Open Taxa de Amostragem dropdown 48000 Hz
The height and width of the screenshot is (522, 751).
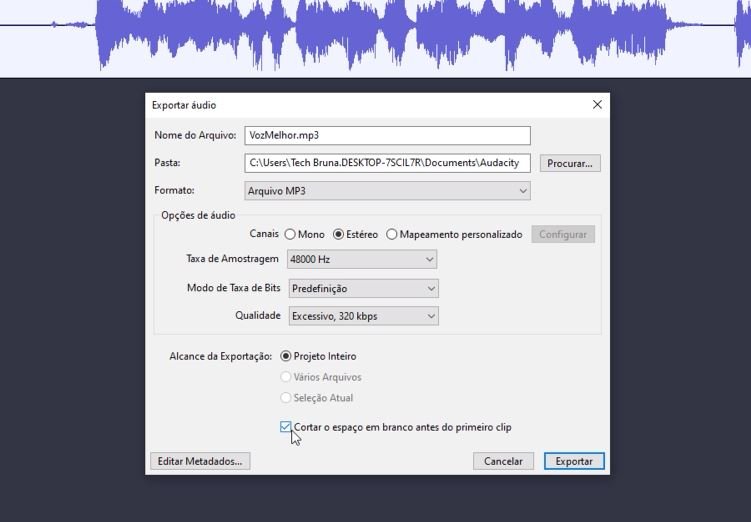362,260
